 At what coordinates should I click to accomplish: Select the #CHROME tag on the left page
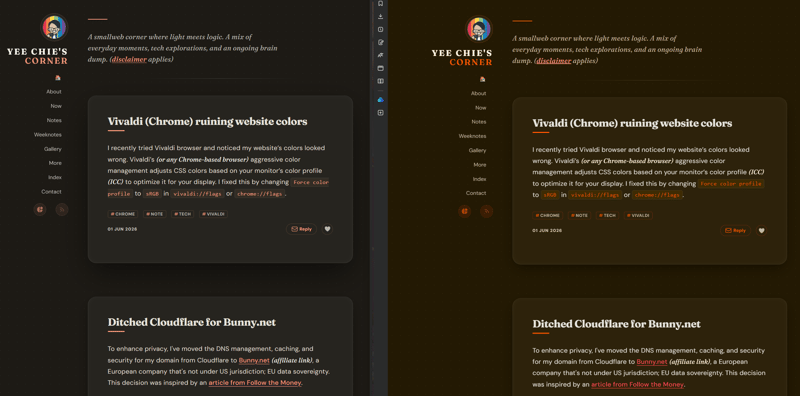click(x=123, y=214)
